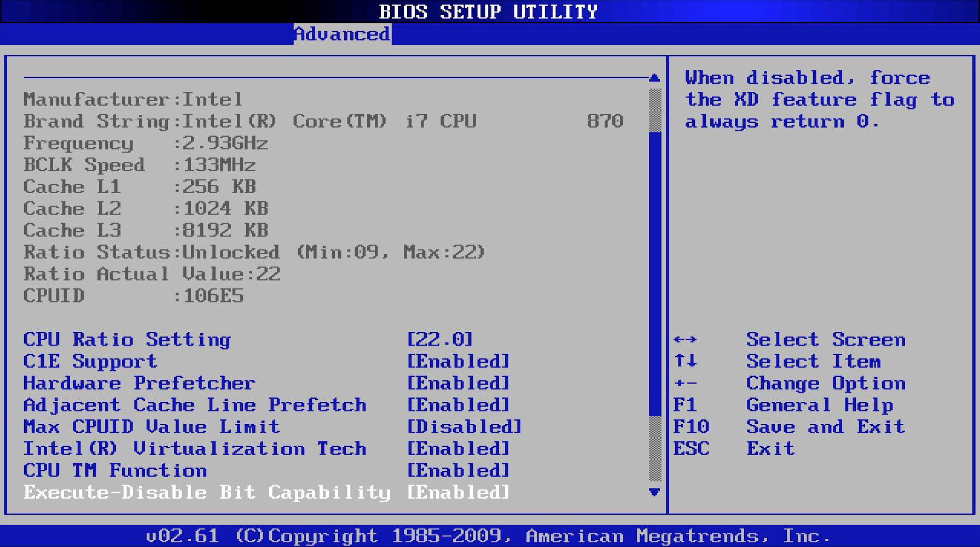Click the F1 General Help hint
The width and height of the screenshot is (980, 547).
(783, 405)
